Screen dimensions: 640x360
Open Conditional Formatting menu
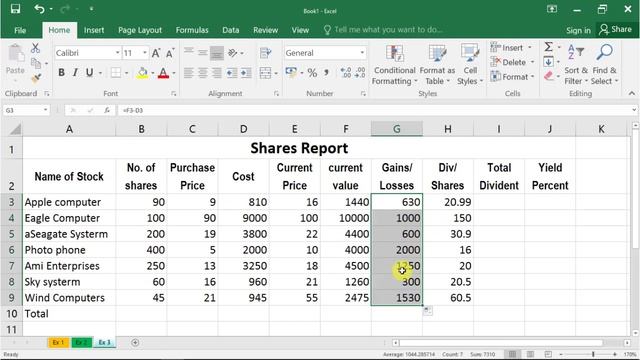point(394,65)
